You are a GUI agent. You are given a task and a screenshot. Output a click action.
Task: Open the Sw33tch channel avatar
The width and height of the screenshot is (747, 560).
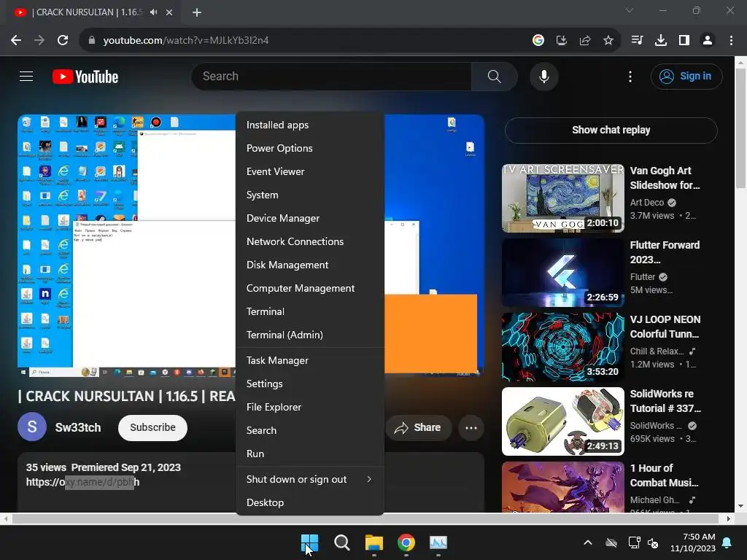pyautogui.click(x=32, y=427)
